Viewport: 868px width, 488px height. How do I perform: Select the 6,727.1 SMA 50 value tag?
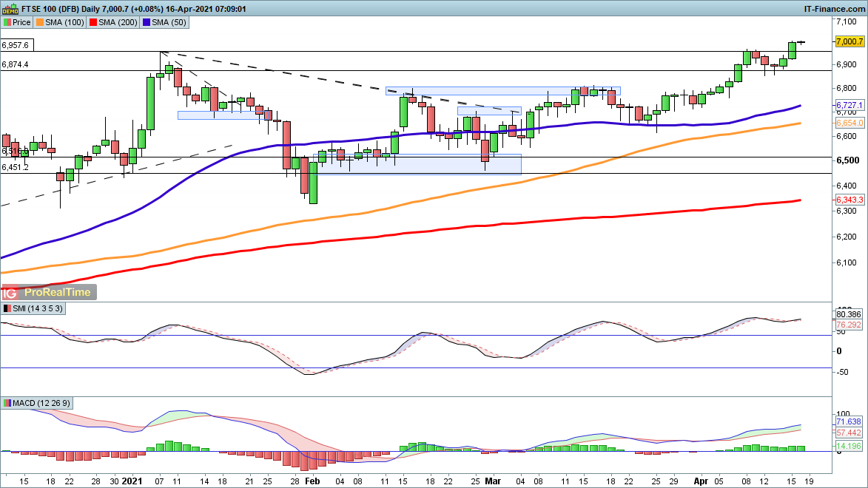click(850, 106)
